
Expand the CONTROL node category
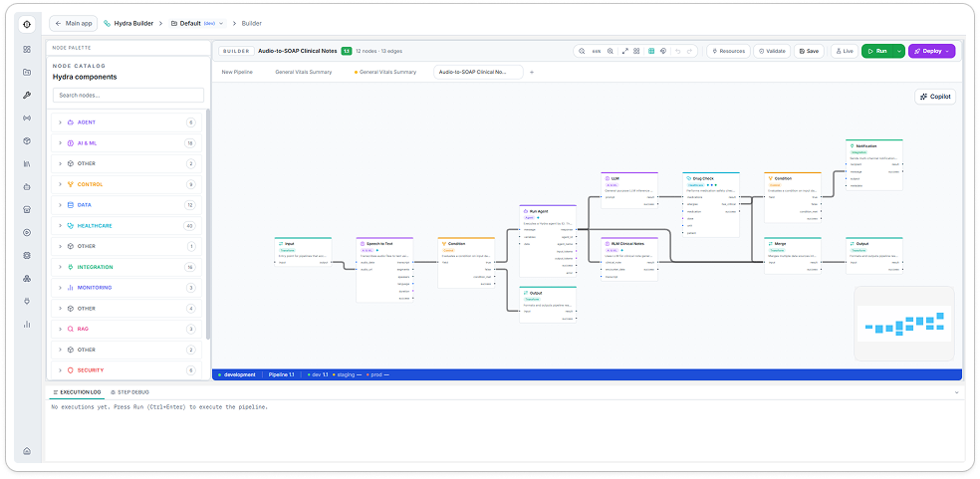(126, 184)
